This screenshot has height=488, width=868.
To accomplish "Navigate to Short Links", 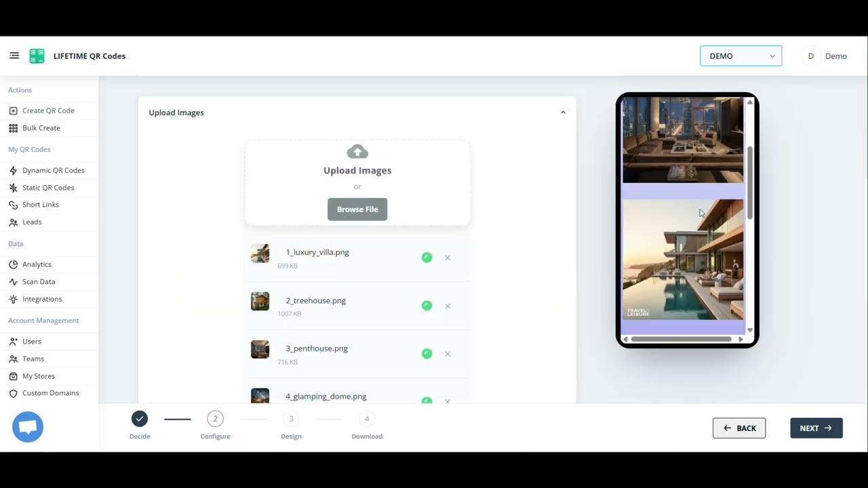I will coord(41,205).
